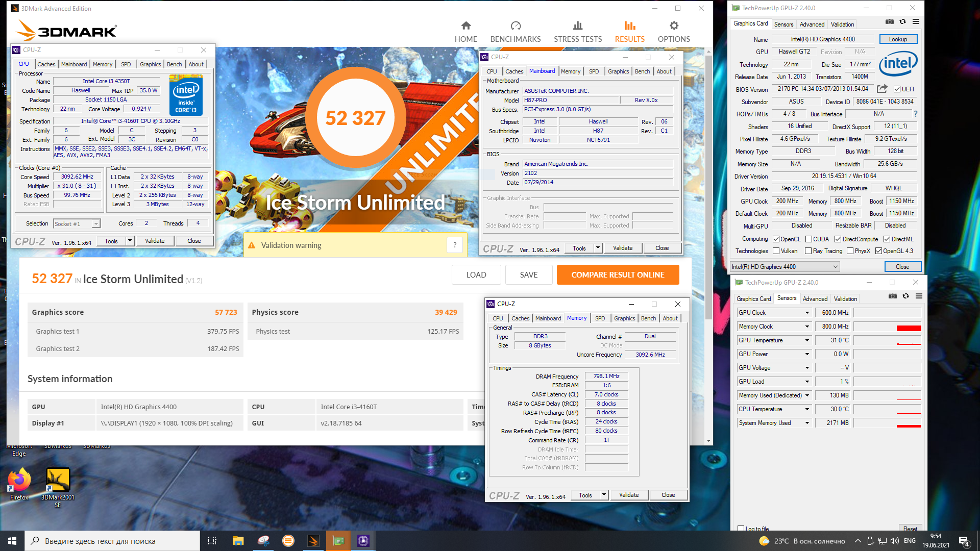Click the Intel Core i3 logo in CPU-Z
The image size is (980, 551).
pos(186,95)
